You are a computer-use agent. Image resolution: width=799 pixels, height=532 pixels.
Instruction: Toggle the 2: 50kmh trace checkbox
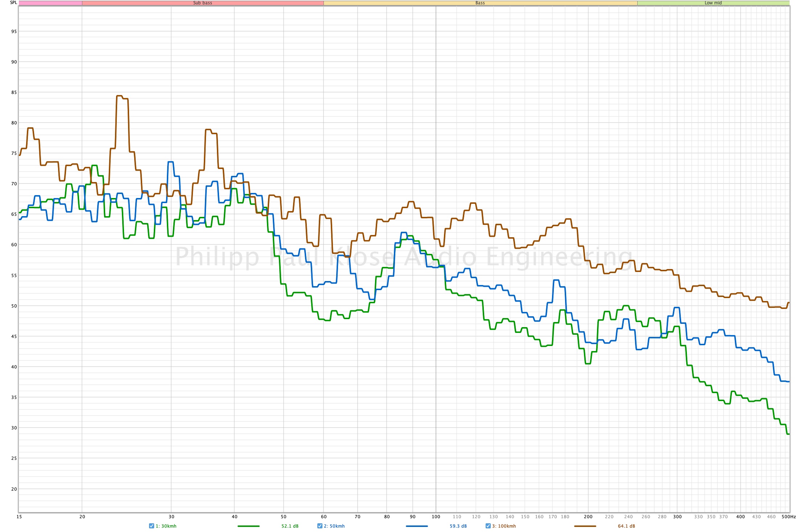tap(320, 526)
